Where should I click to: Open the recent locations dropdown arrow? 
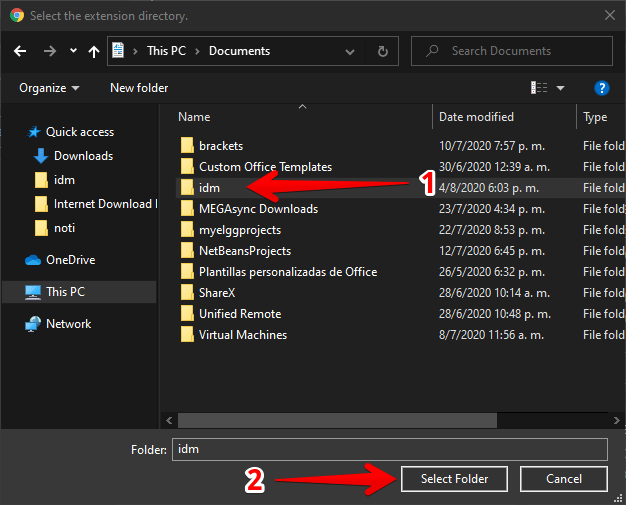coord(73,51)
